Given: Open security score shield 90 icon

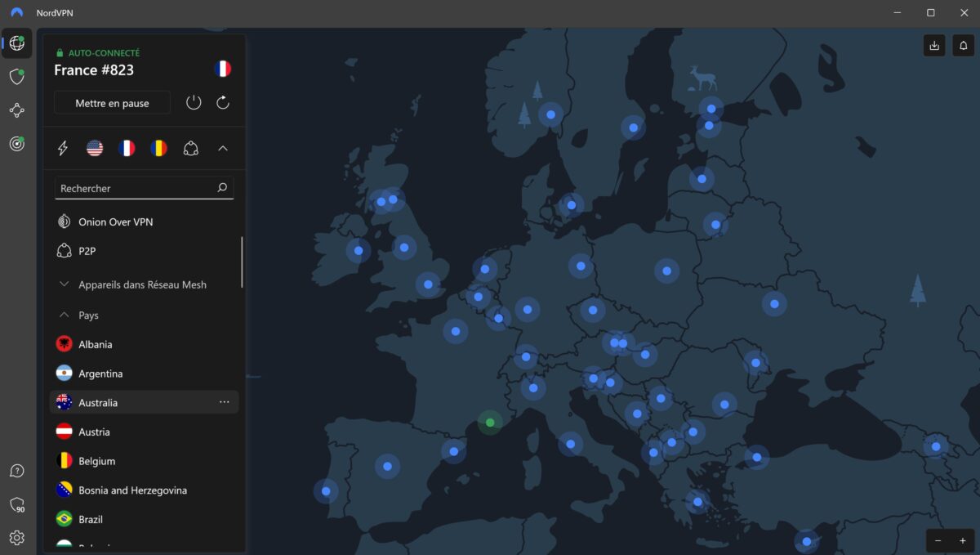Looking at the screenshot, I should [17, 505].
